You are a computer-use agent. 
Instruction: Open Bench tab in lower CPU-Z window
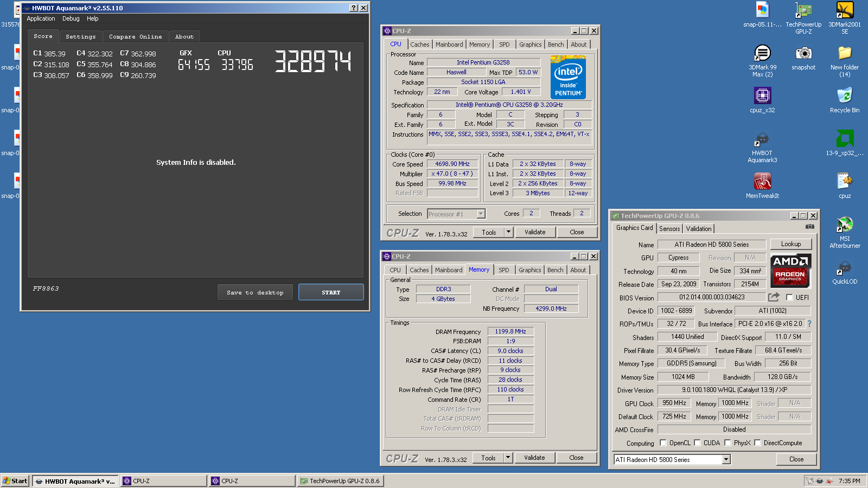click(x=555, y=270)
